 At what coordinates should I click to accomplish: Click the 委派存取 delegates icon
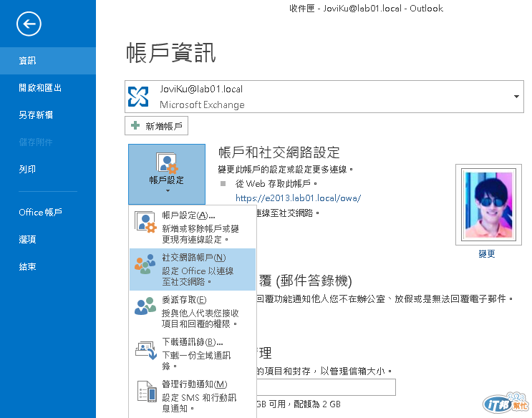coord(145,306)
